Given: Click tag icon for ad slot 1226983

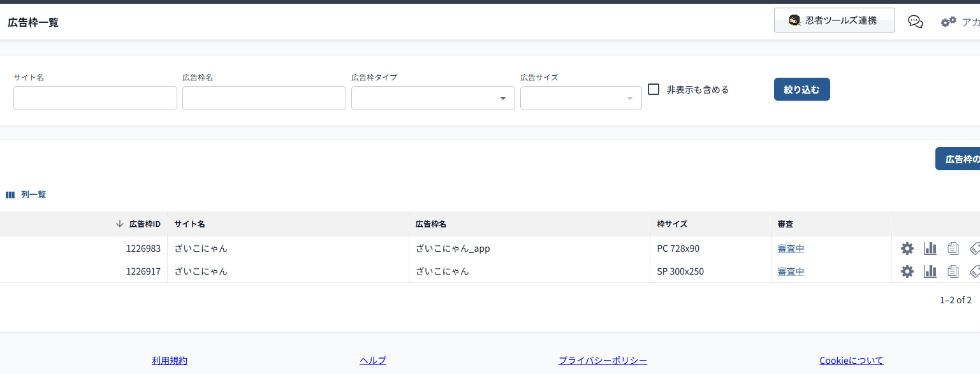Looking at the screenshot, I should point(974,248).
